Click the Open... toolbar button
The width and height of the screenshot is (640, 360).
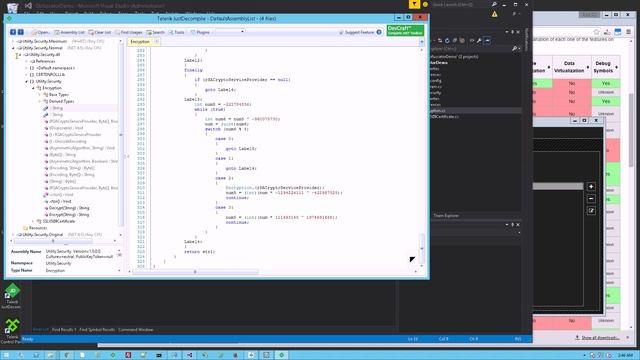tap(41, 32)
